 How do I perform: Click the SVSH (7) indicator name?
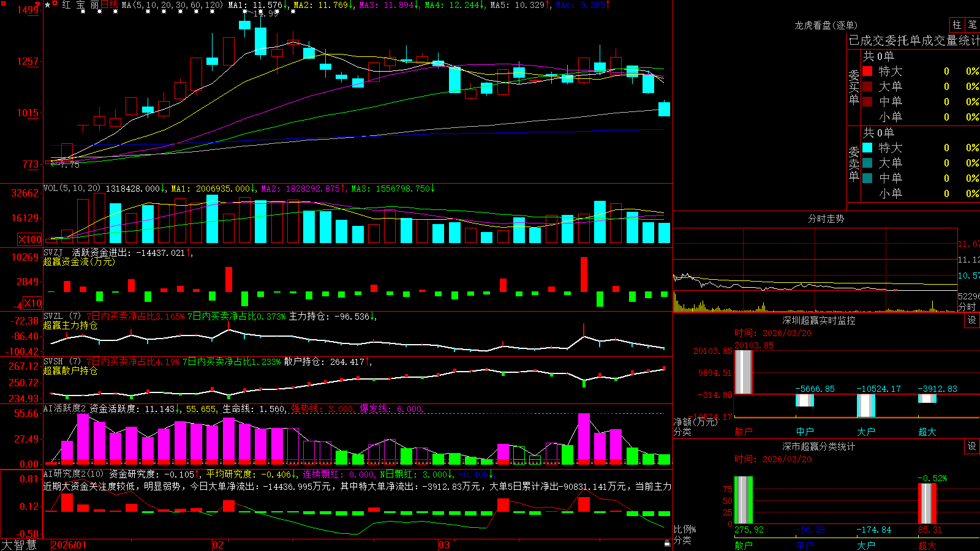click(62, 362)
